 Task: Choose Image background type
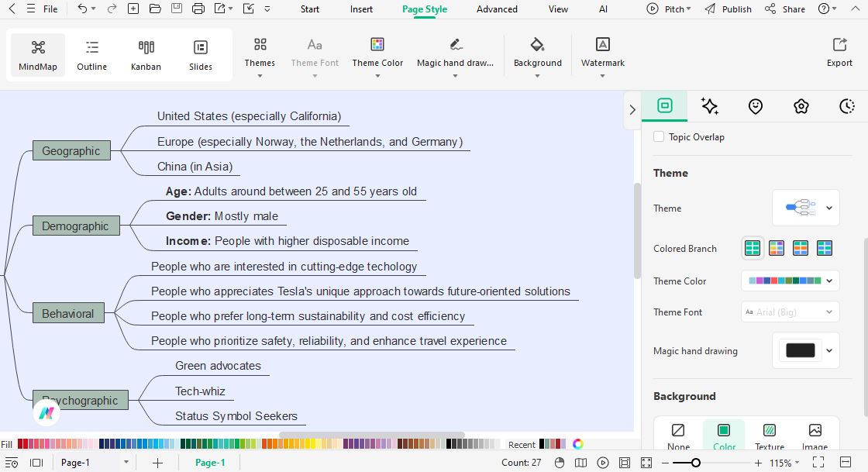pyautogui.click(x=815, y=436)
